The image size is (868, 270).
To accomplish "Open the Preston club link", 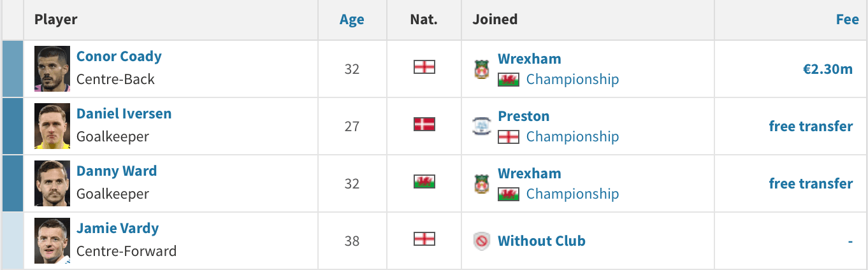I will [523, 116].
